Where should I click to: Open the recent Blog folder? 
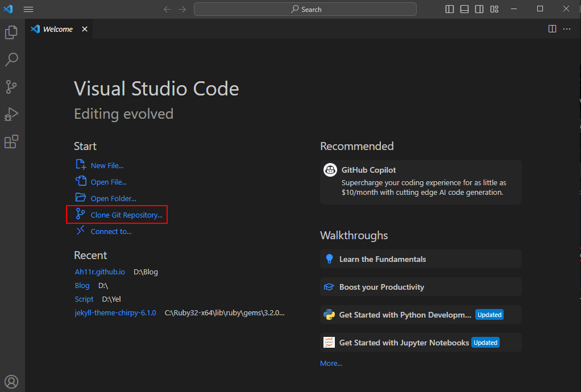coord(82,285)
